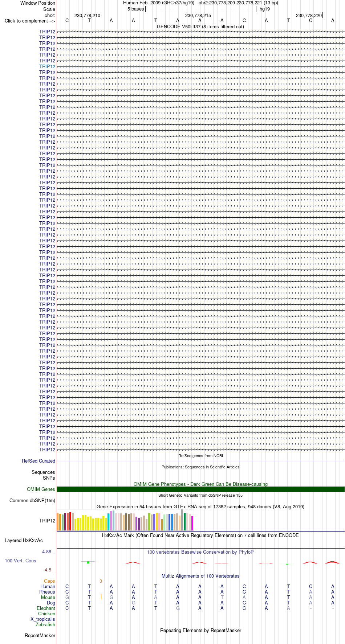Click the RefSeq Curated track label
The height and width of the screenshot is (644, 345).
pos(38,461)
